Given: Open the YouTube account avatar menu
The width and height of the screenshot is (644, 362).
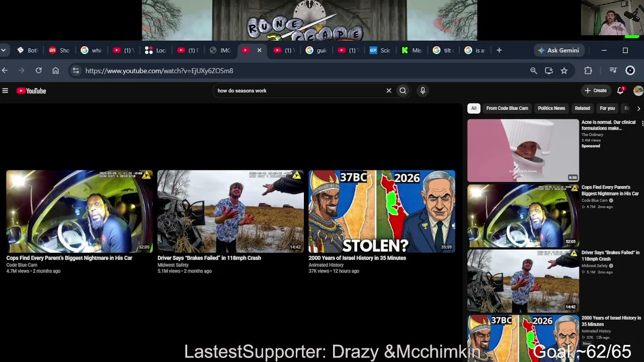Looking at the screenshot, I should (638, 90).
